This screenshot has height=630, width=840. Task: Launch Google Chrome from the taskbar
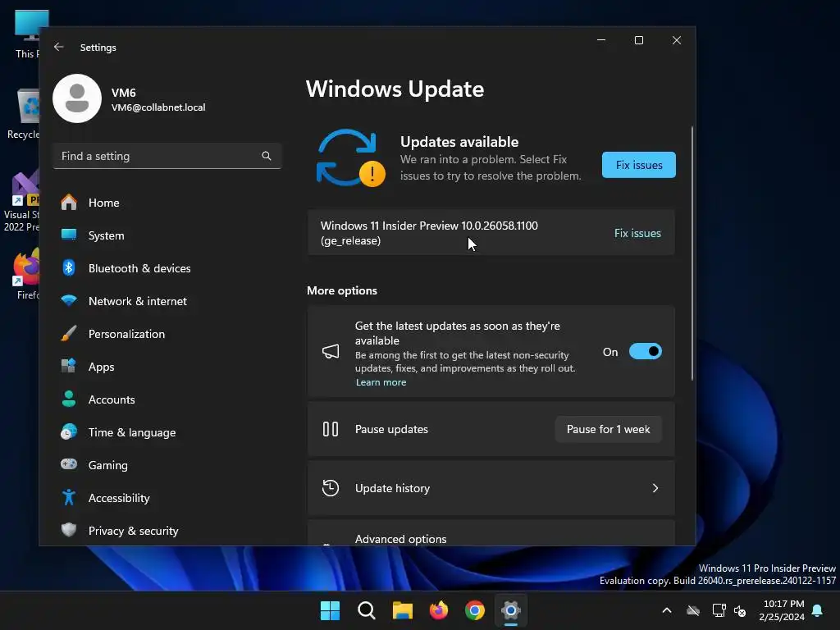(x=475, y=610)
